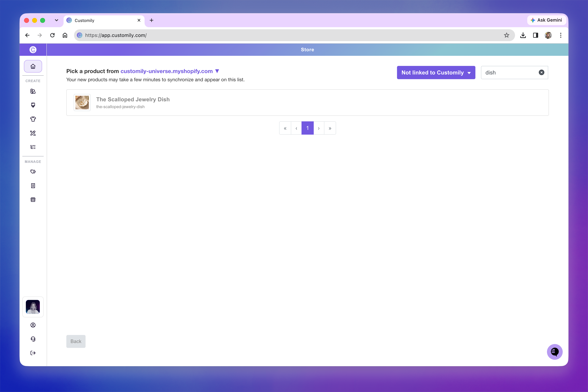The height and width of the screenshot is (392, 588).
Task: Reload the page
Action: point(52,35)
